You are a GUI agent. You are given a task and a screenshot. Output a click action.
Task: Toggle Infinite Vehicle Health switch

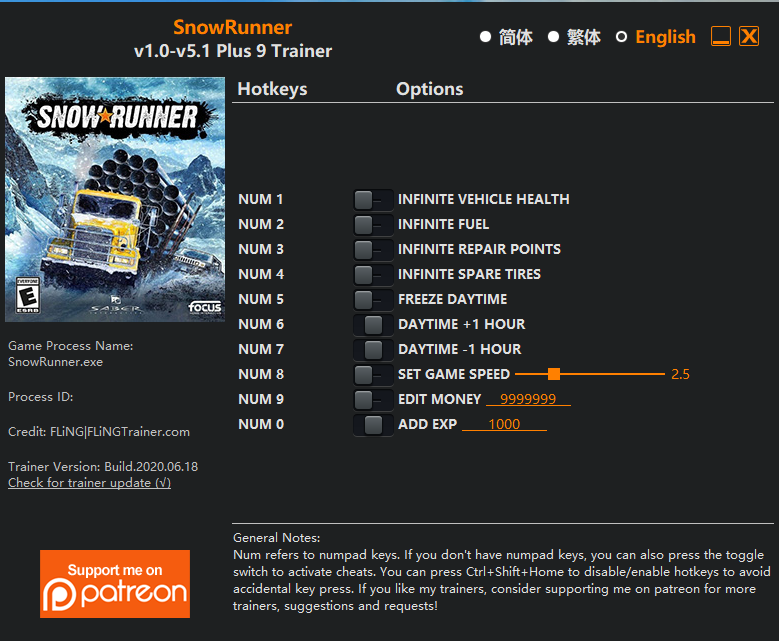373,200
